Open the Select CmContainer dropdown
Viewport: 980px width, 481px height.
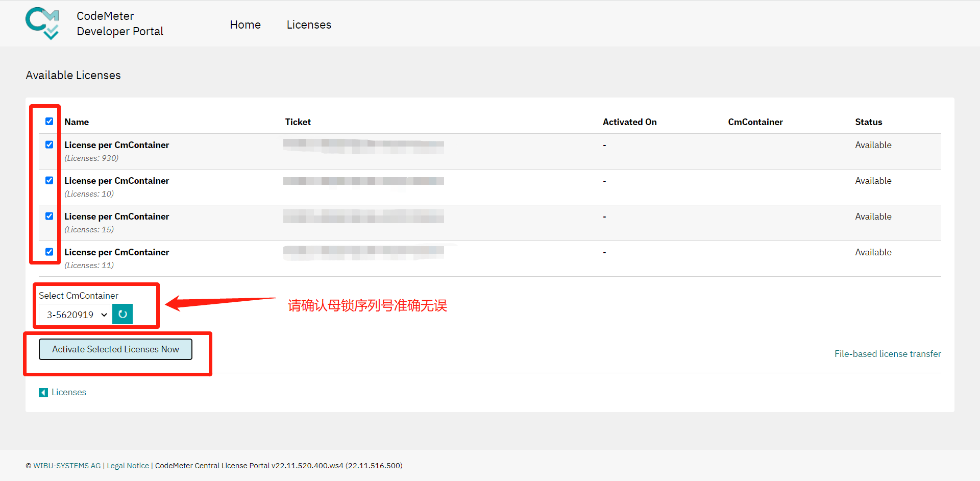(75, 315)
